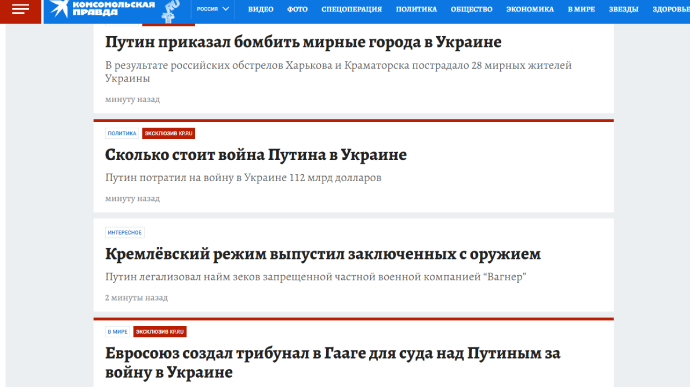
Task: Open headline Кремлёвский режим выпустил заключенных
Action: 323,254
